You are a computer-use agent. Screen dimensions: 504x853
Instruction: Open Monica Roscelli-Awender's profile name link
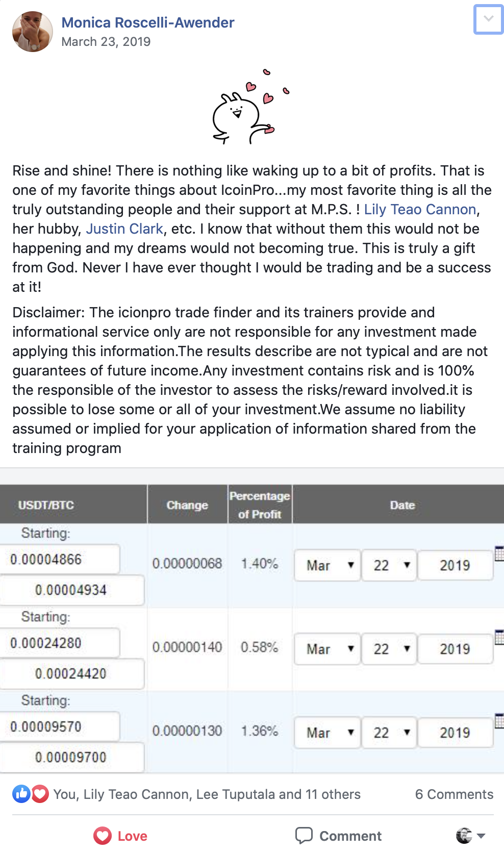pos(148,22)
